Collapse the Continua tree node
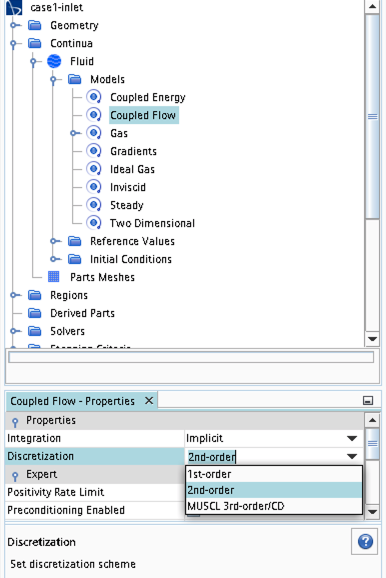 pos(13,43)
